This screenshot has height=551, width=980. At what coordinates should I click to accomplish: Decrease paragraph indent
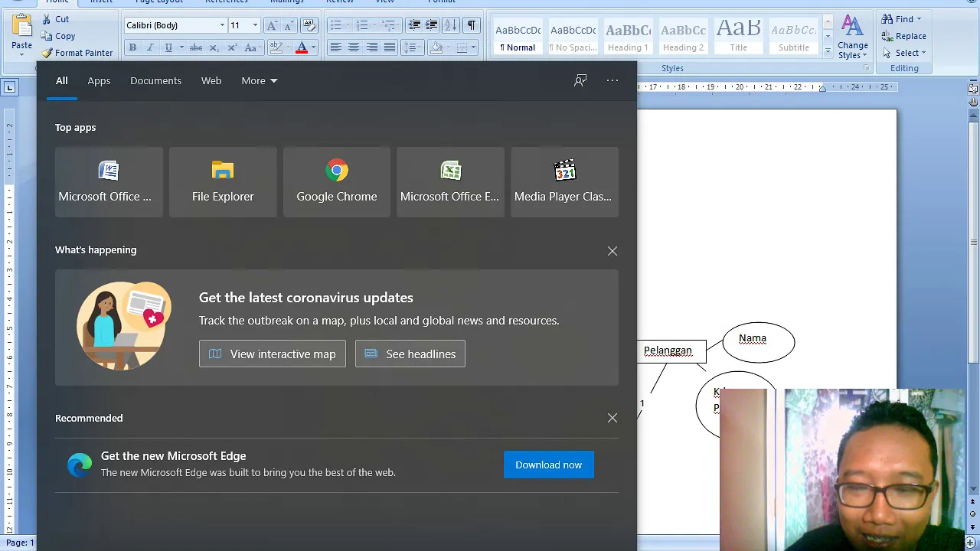[414, 25]
